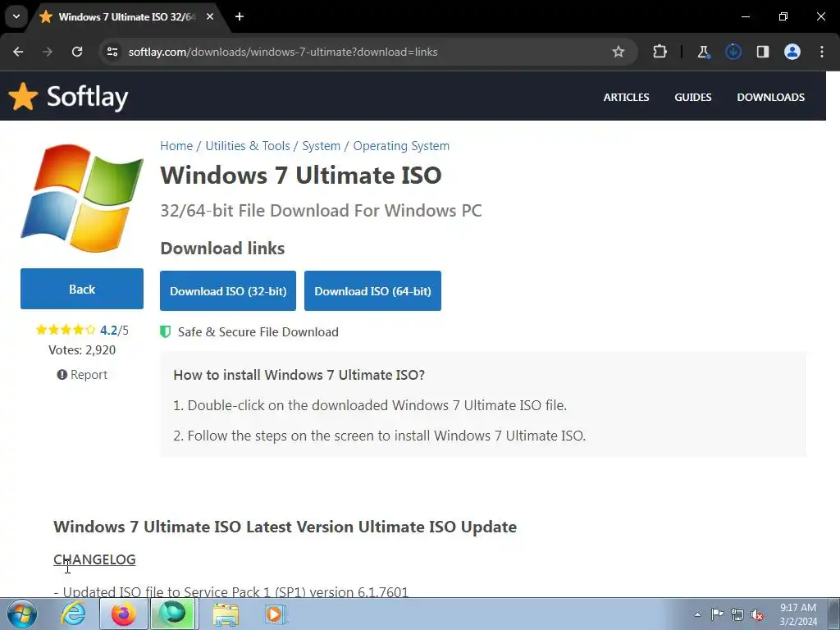840x630 pixels.
Task: Open the taskbar clock showing 9:17 AM
Action: tap(797, 614)
